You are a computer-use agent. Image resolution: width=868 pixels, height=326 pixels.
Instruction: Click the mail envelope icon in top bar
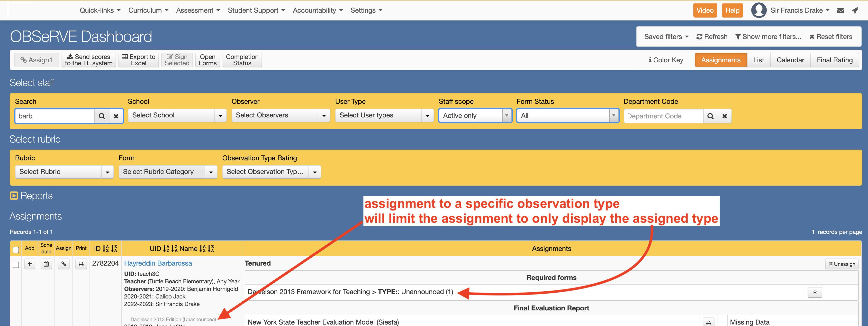pyautogui.click(x=840, y=10)
